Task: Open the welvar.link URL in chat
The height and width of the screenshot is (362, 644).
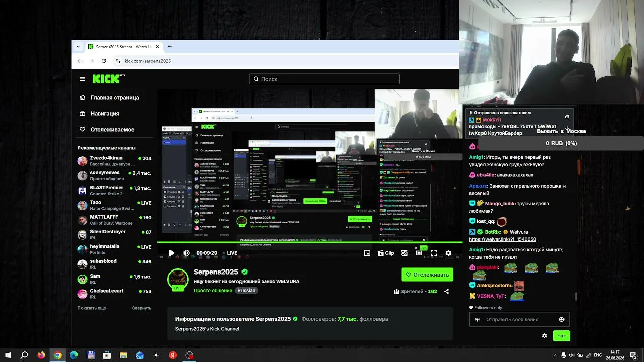Action: click(503, 239)
